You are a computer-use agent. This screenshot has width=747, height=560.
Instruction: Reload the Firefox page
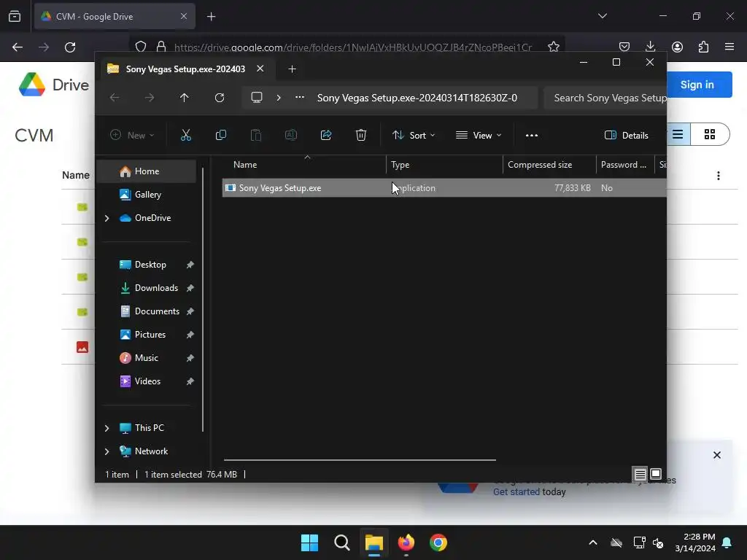70,47
